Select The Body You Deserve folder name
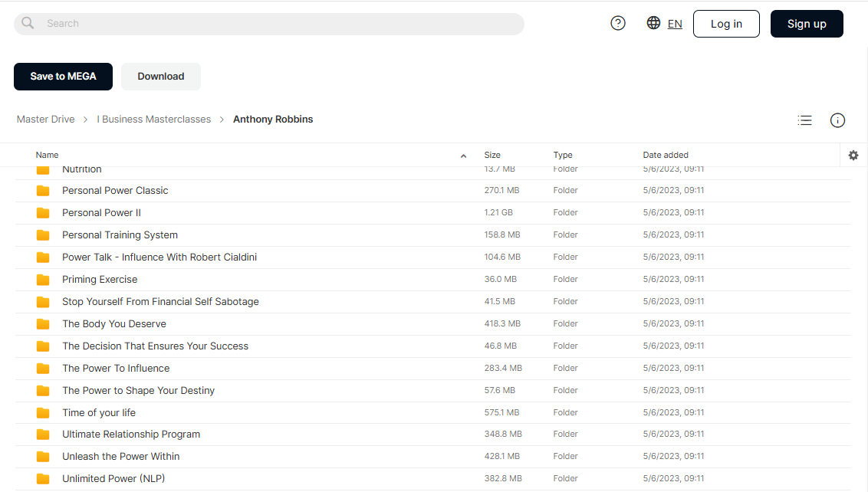 (114, 323)
